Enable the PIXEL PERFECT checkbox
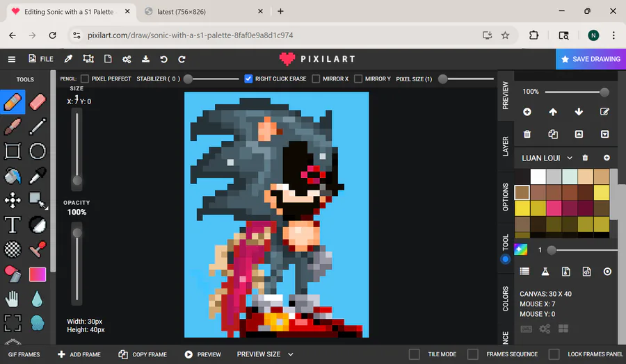 click(85, 79)
